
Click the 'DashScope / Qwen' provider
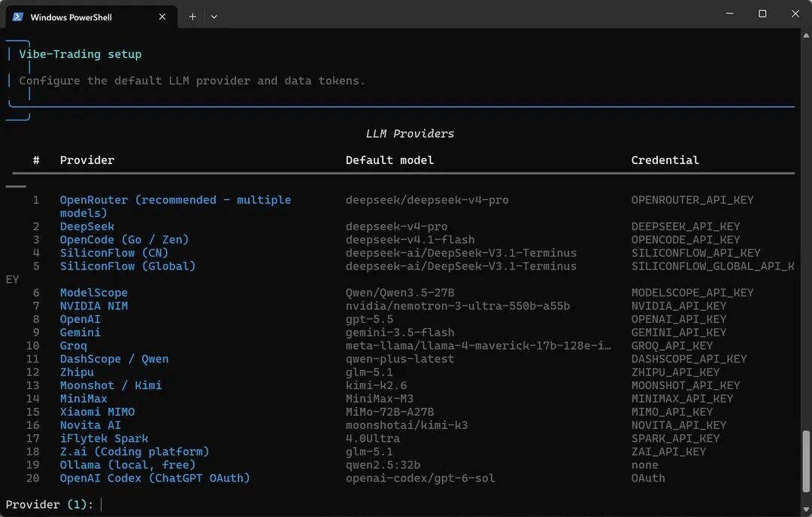(x=114, y=359)
